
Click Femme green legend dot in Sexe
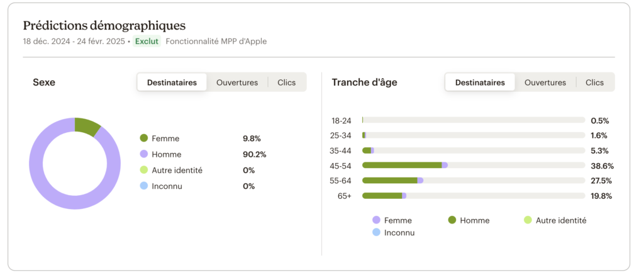(143, 138)
